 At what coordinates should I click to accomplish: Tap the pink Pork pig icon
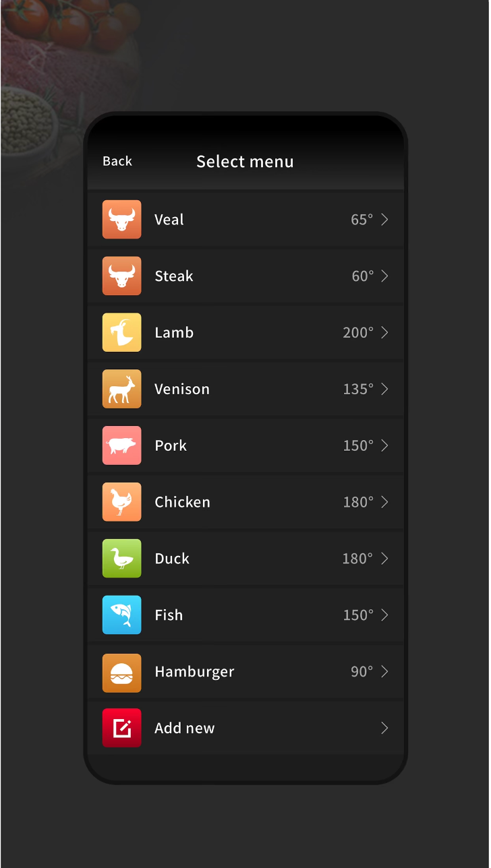point(122,445)
